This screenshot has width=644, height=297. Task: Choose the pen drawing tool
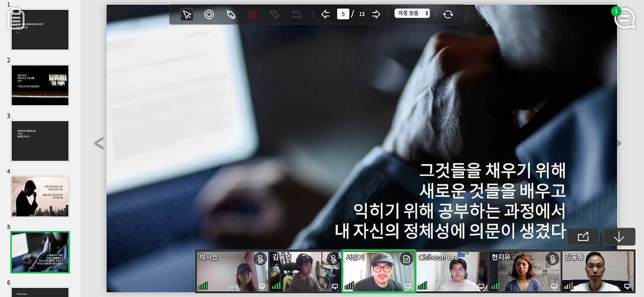click(x=230, y=14)
